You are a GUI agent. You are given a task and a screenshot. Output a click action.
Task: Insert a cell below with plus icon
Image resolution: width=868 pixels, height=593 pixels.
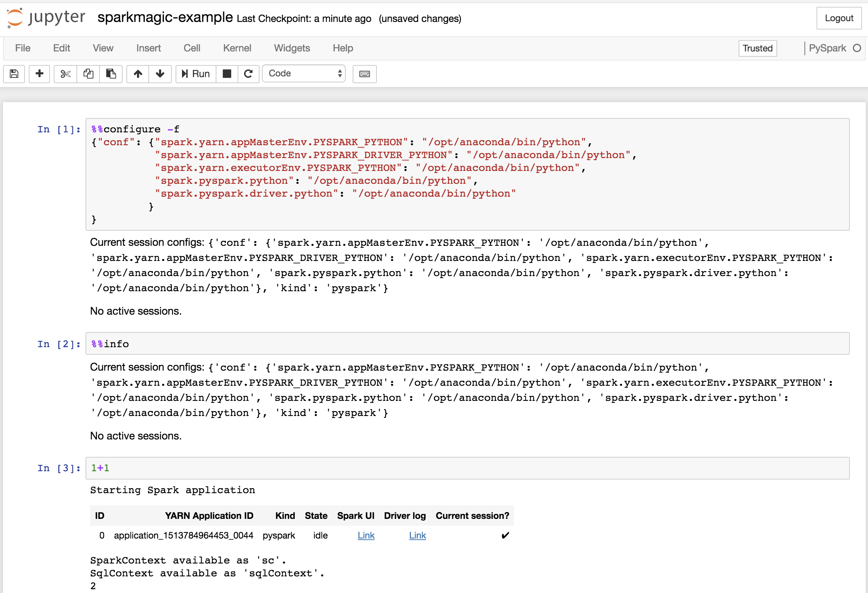coord(39,74)
